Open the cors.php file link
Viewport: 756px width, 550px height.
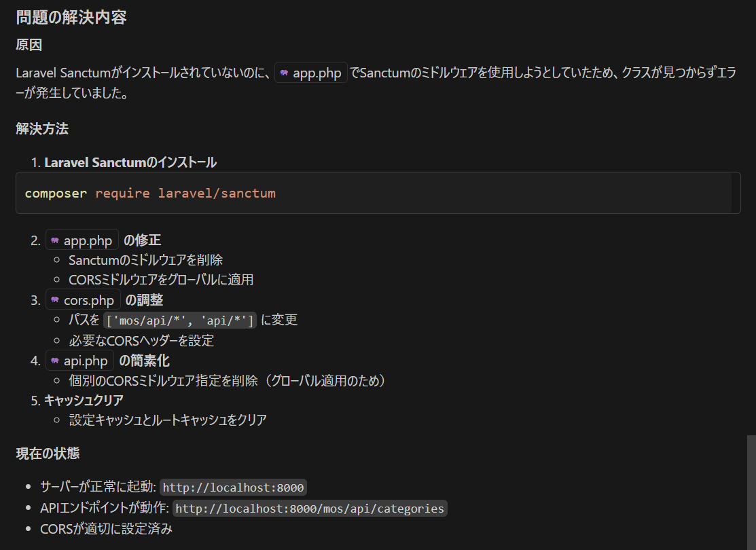[89, 300]
